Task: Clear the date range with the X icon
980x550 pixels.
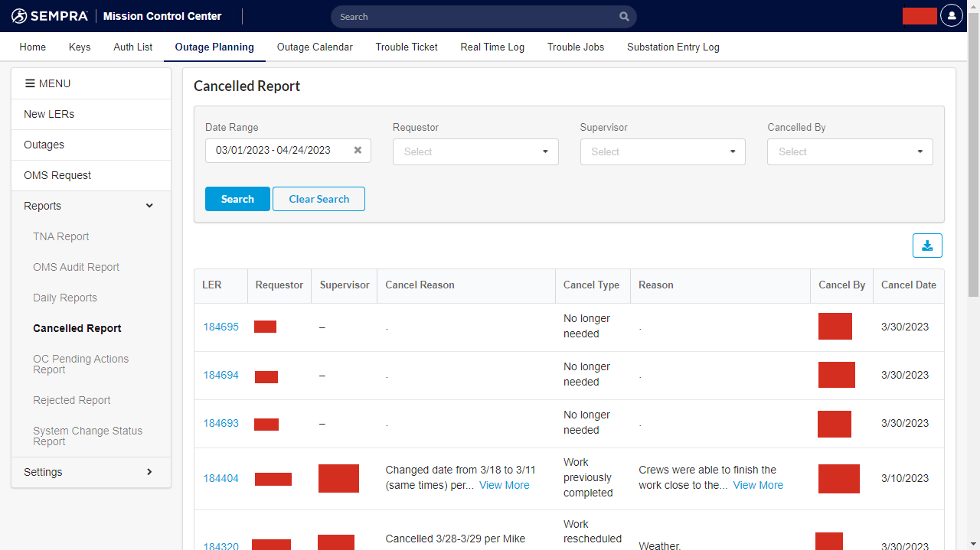Action: pos(357,150)
